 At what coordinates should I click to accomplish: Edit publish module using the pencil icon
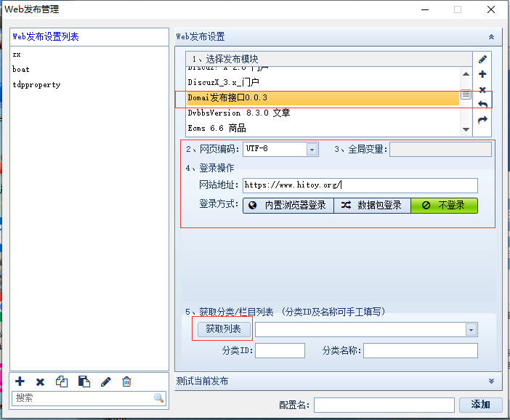point(482,59)
